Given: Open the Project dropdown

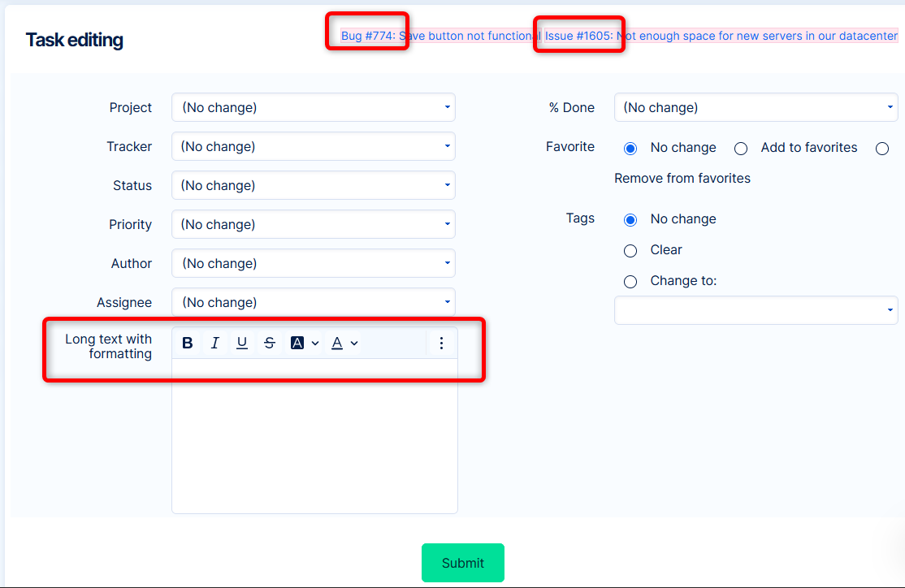Looking at the screenshot, I should (313, 107).
